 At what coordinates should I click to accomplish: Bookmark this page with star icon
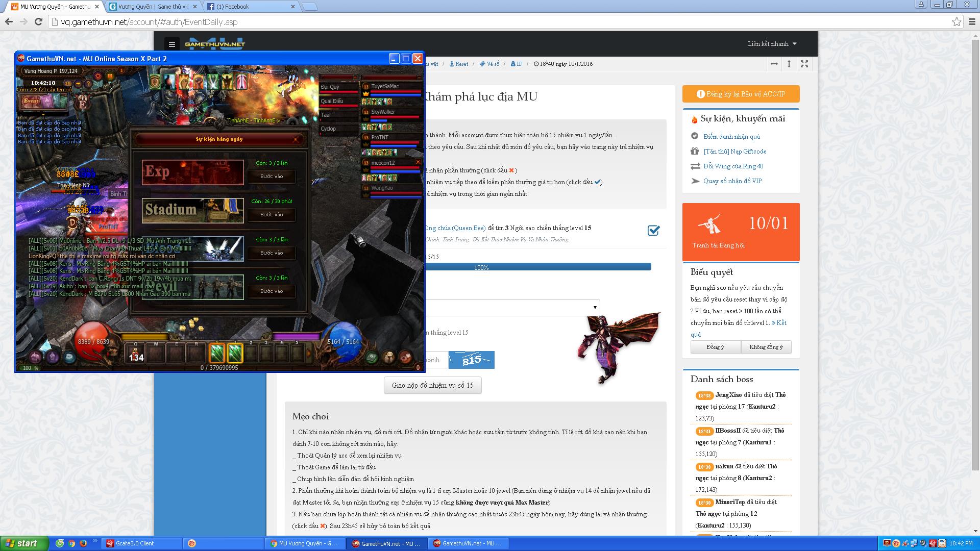[x=957, y=22]
